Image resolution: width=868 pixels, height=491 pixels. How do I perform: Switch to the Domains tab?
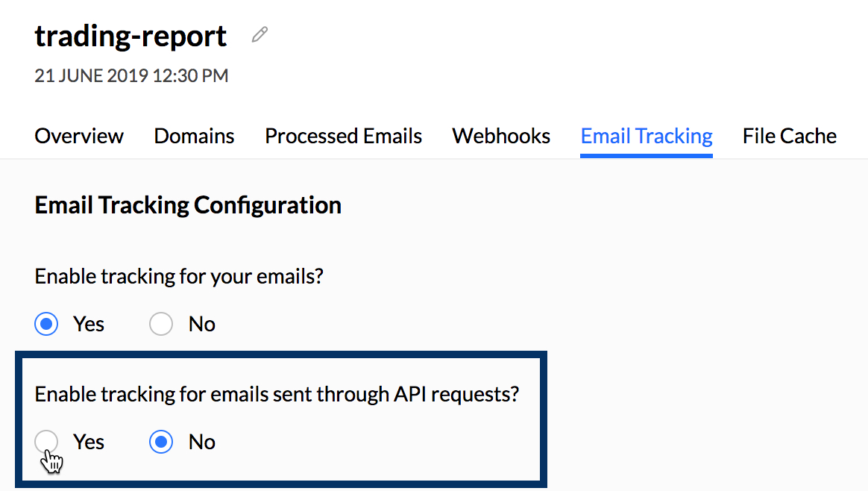pyautogui.click(x=195, y=136)
